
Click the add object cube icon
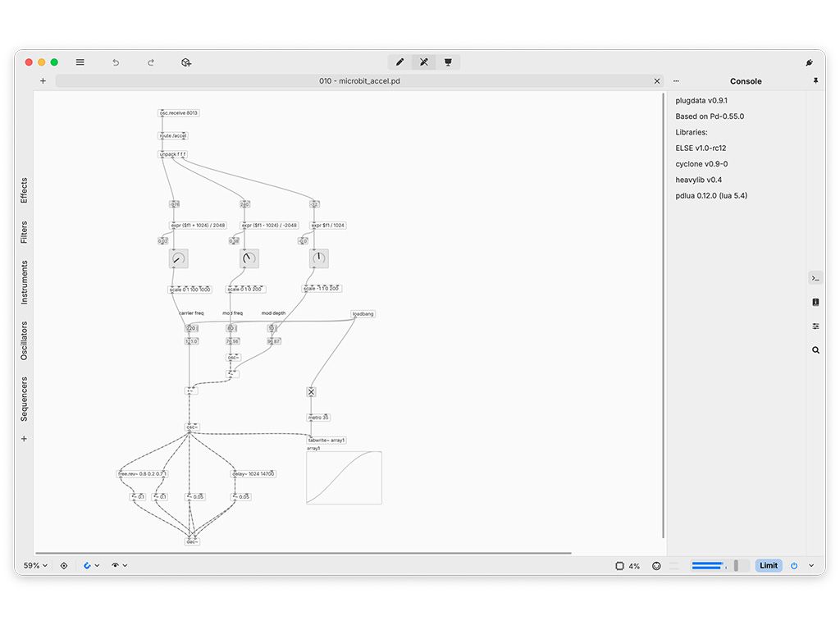pyautogui.click(x=186, y=62)
